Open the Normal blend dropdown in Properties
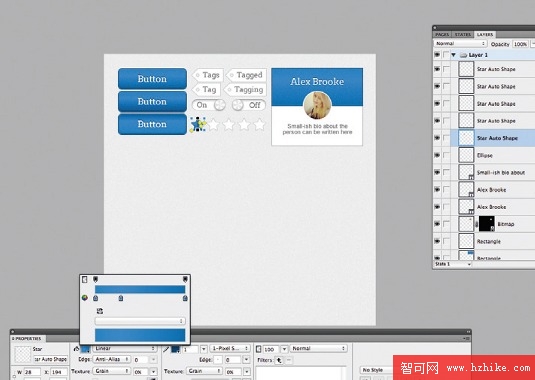Image resolution: width=535 pixels, height=380 pixels. (319, 349)
